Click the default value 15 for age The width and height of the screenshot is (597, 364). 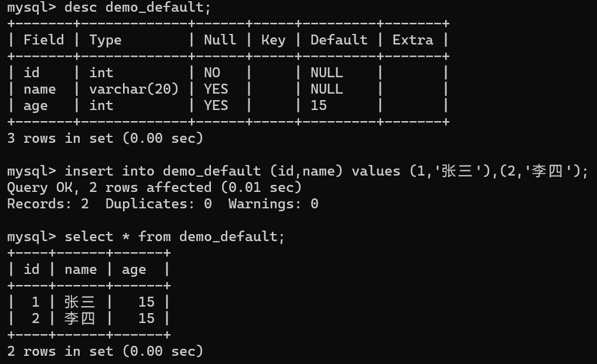click(319, 105)
